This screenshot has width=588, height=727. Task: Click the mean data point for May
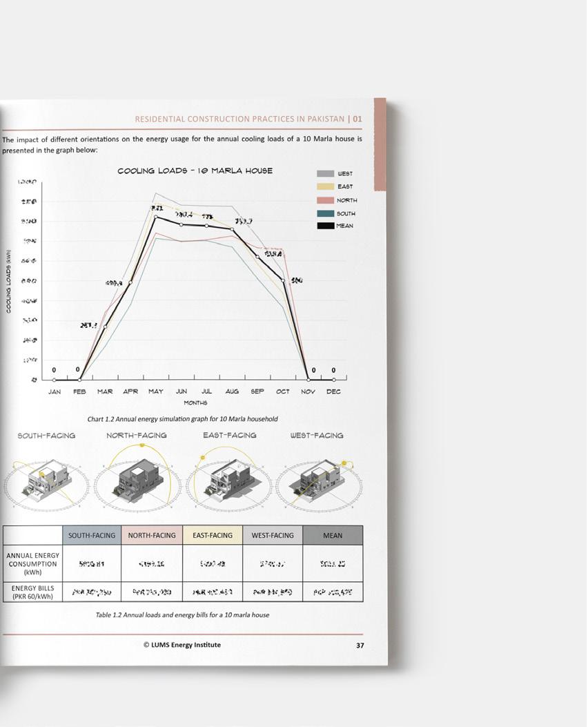coord(156,217)
